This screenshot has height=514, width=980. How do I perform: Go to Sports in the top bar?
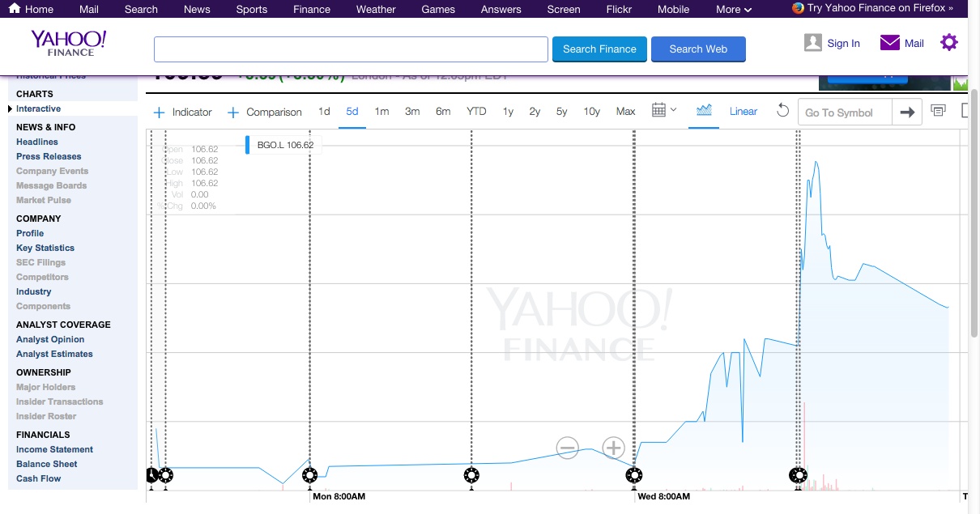(252, 10)
